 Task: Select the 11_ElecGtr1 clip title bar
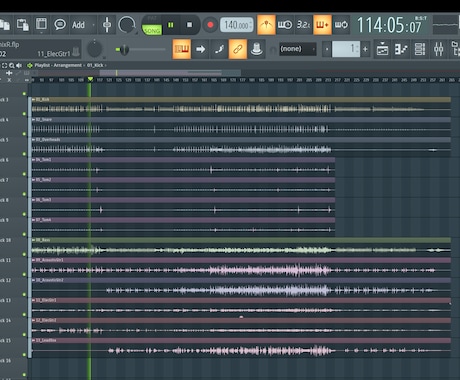point(241,300)
